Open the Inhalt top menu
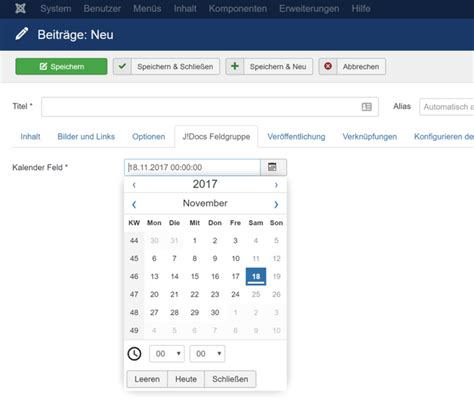 [185, 9]
